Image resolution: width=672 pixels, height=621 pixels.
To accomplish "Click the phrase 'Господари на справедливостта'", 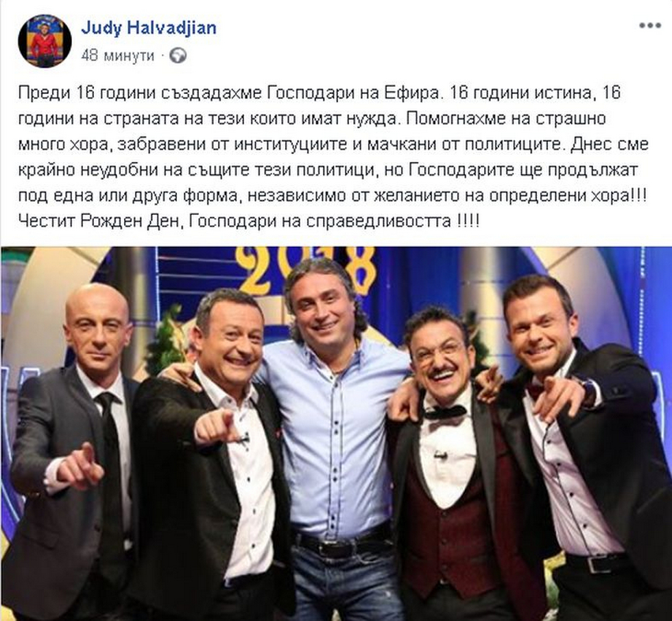I will pyautogui.click(x=320, y=221).
